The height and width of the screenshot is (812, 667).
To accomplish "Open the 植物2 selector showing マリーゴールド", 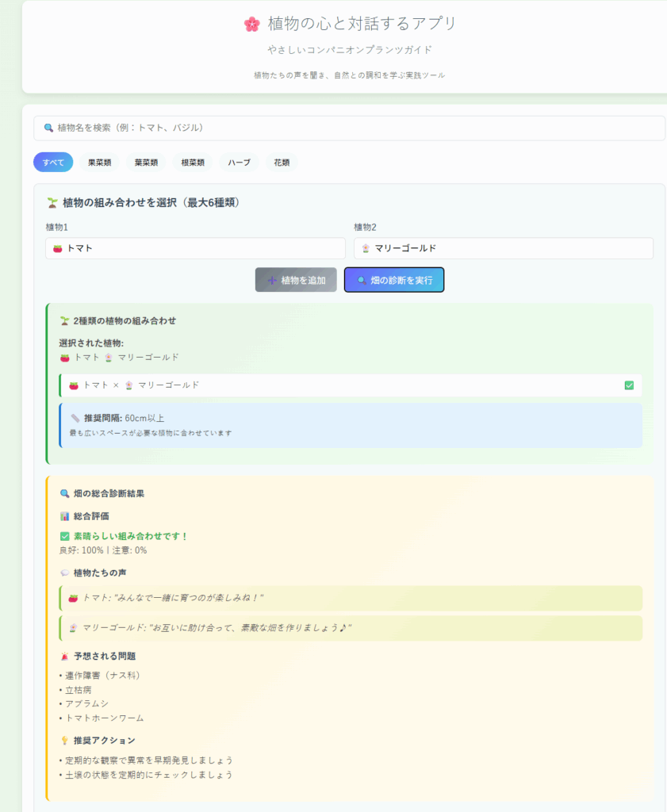I will 503,248.
